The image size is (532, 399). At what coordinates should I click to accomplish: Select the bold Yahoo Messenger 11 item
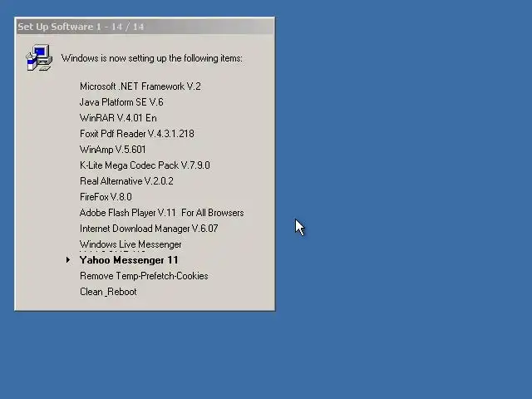tap(129, 260)
